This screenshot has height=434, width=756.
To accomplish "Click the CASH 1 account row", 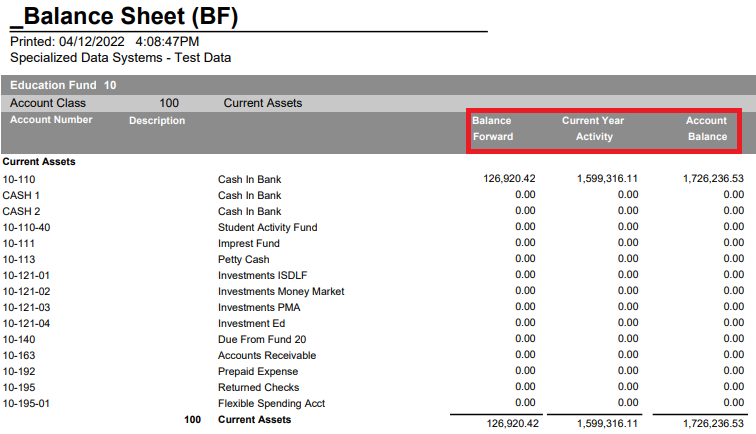I will (21, 195).
